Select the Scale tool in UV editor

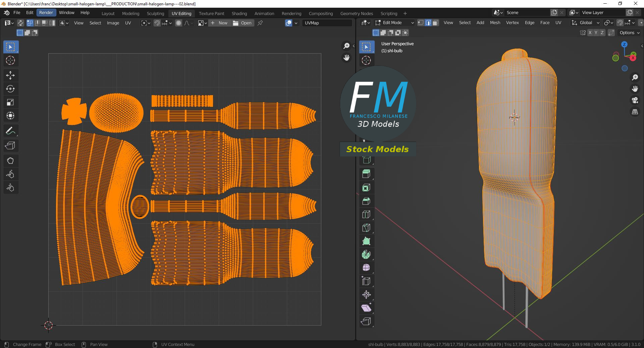pyautogui.click(x=10, y=102)
